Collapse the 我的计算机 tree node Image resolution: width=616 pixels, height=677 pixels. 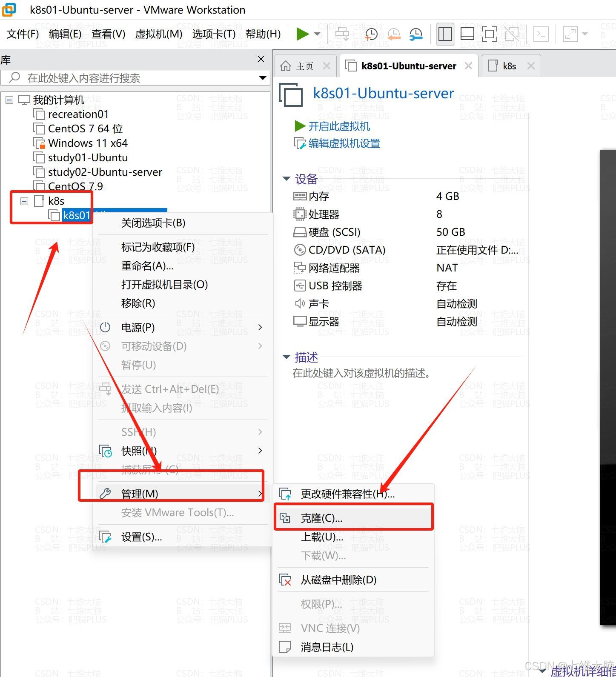[x=9, y=100]
